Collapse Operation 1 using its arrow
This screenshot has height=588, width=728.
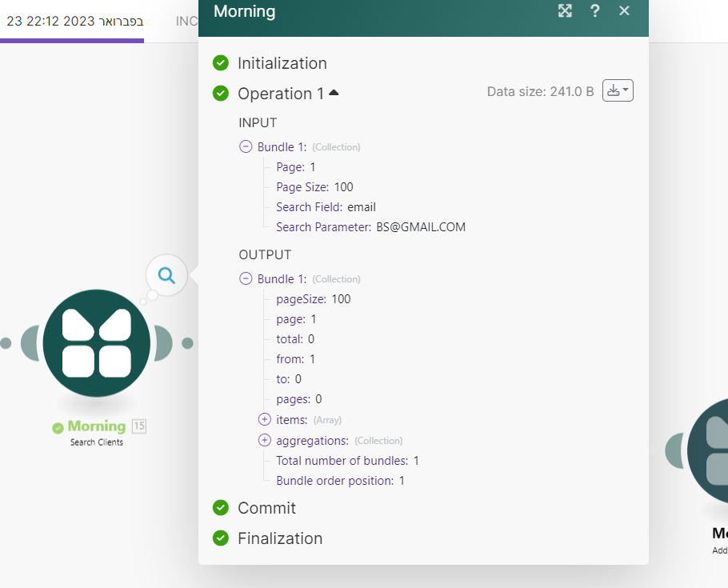coord(334,93)
